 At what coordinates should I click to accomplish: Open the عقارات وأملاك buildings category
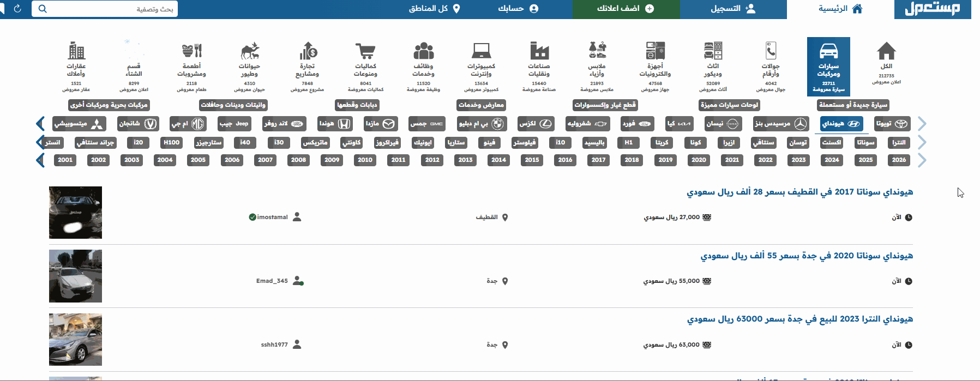(x=76, y=66)
